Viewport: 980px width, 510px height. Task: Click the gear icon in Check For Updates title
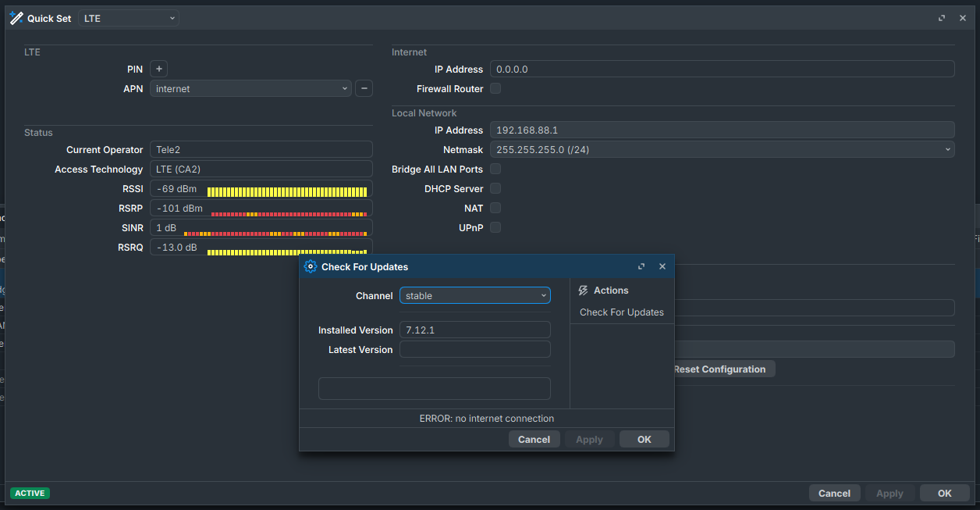click(310, 267)
